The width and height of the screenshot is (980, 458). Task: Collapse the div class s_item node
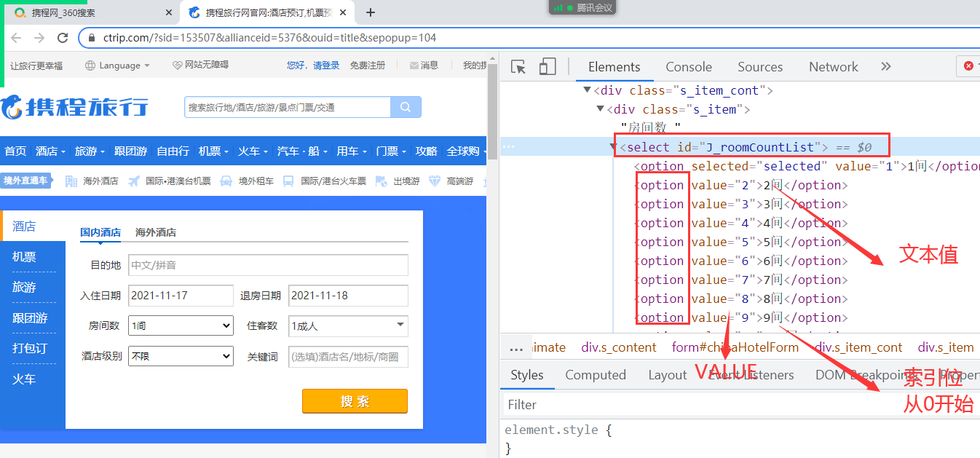(600, 109)
